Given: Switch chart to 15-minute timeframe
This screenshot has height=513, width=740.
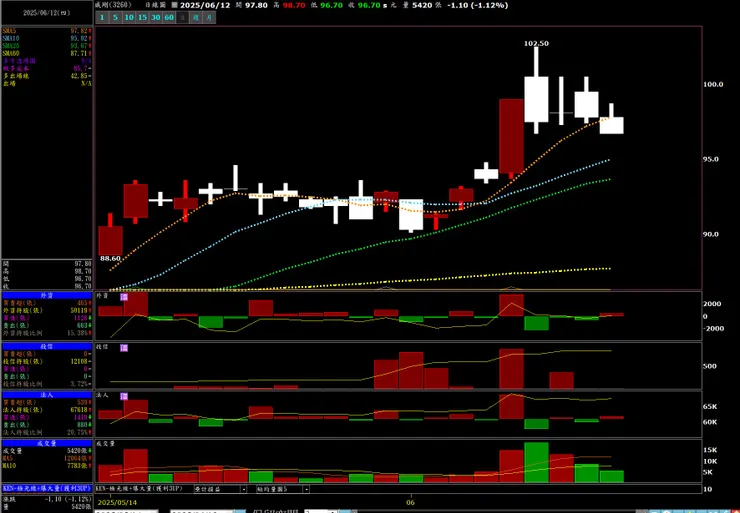Looking at the screenshot, I should tap(142, 17).
